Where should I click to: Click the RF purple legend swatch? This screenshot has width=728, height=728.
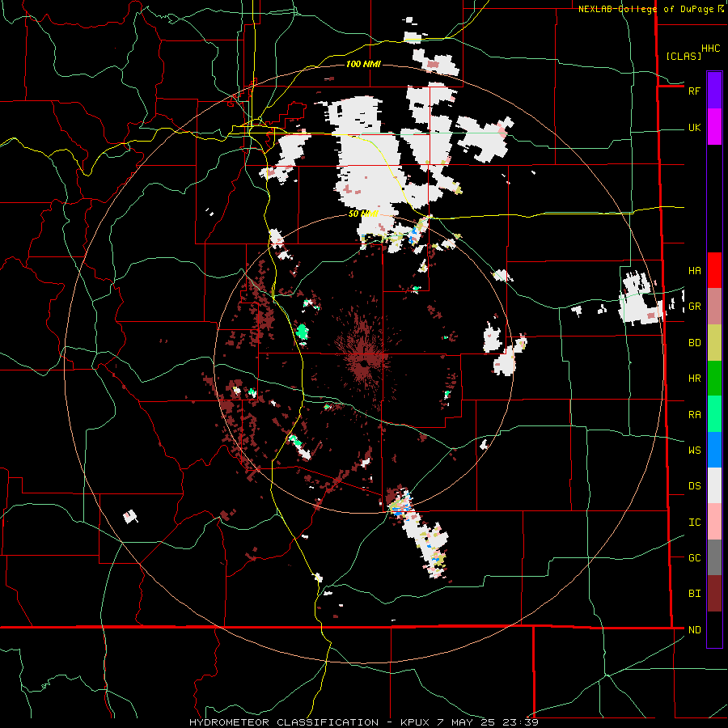714,91
